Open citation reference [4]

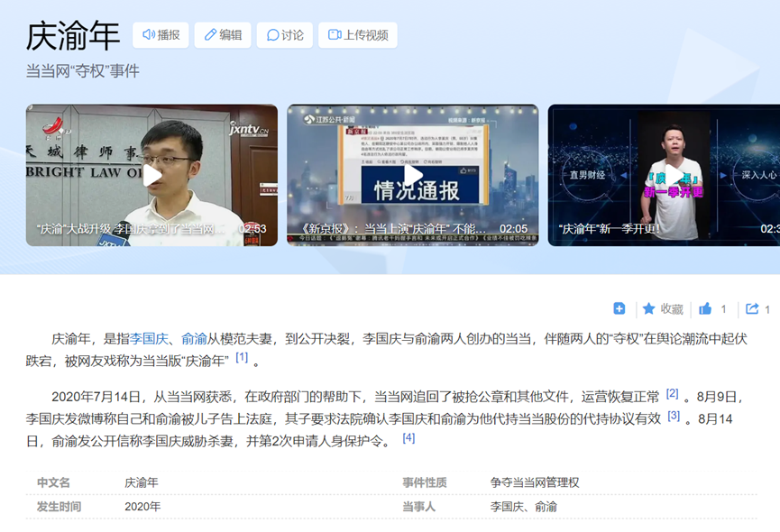[x=408, y=437]
